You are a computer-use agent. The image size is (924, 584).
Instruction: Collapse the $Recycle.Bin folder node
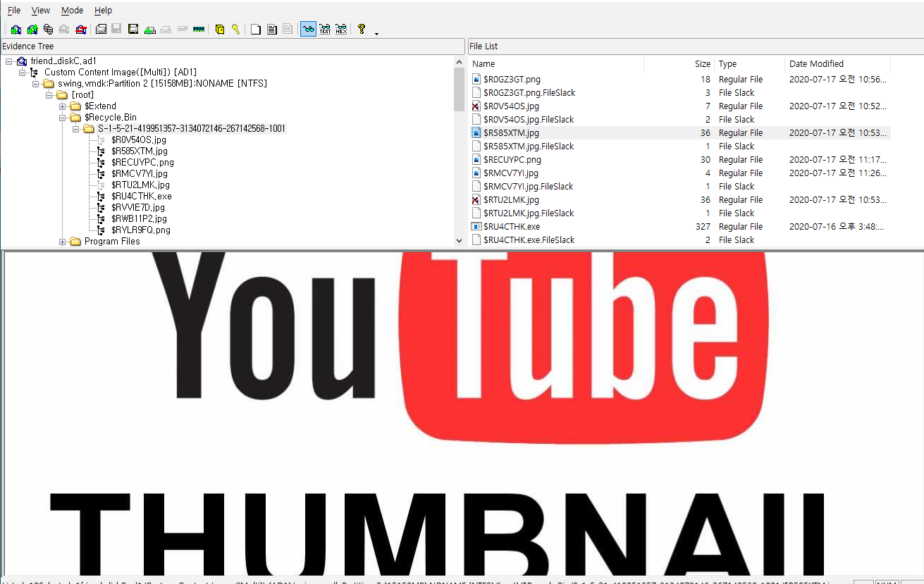coord(62,118)
